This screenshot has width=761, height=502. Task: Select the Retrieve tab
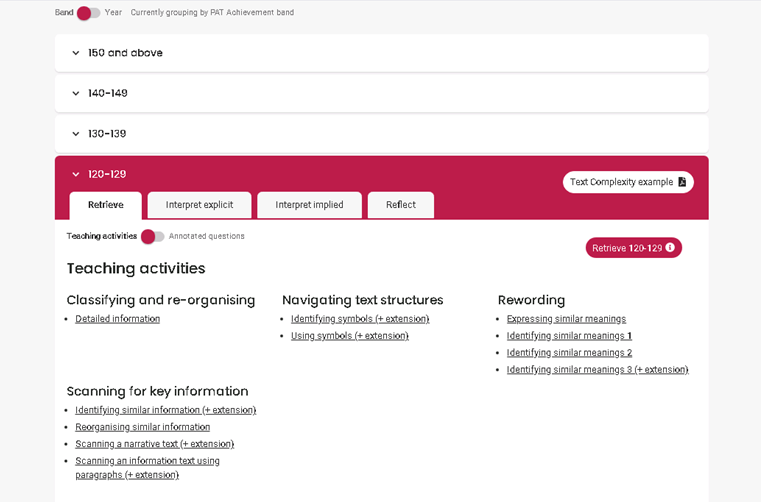106,205
